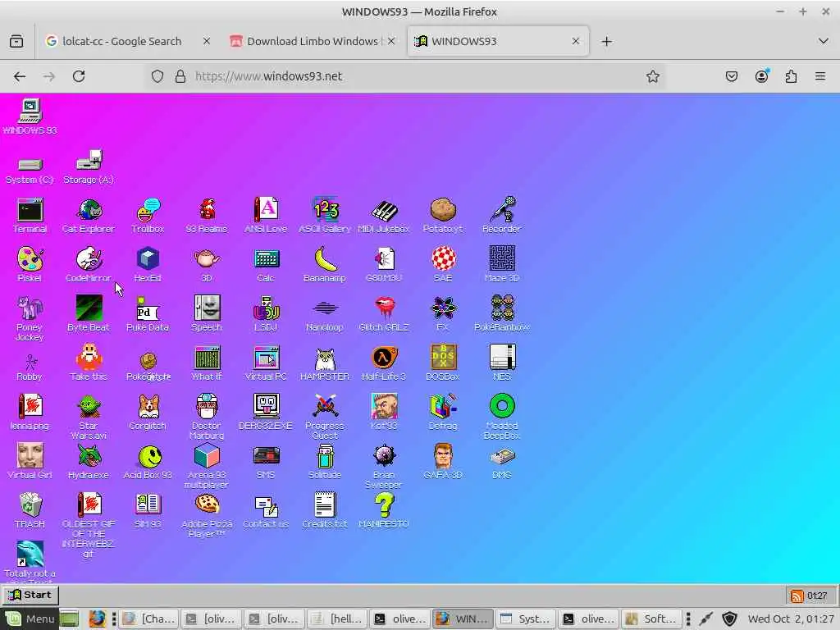Launch Acid Box 93 smiley icon
Viewport: 840px width, 630px height.
click(148, 462)
